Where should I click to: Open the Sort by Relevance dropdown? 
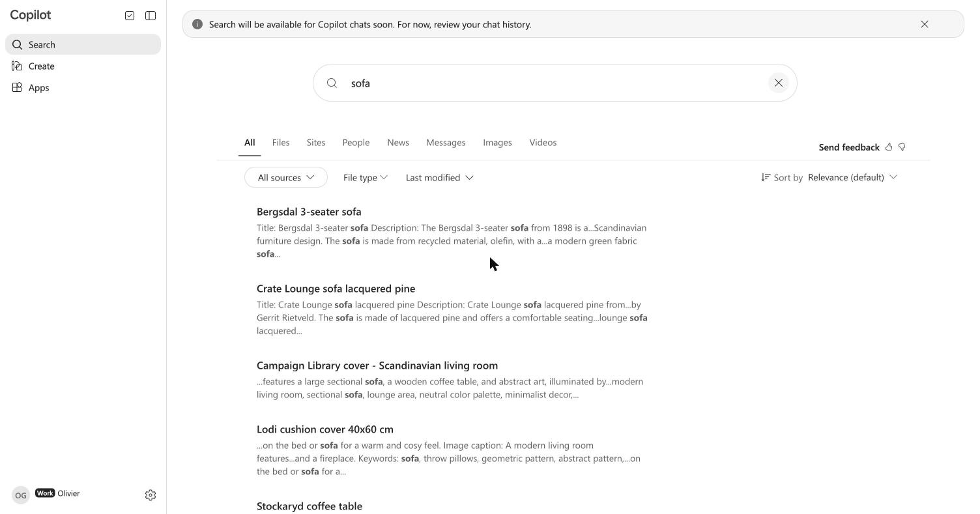[852, 177]
